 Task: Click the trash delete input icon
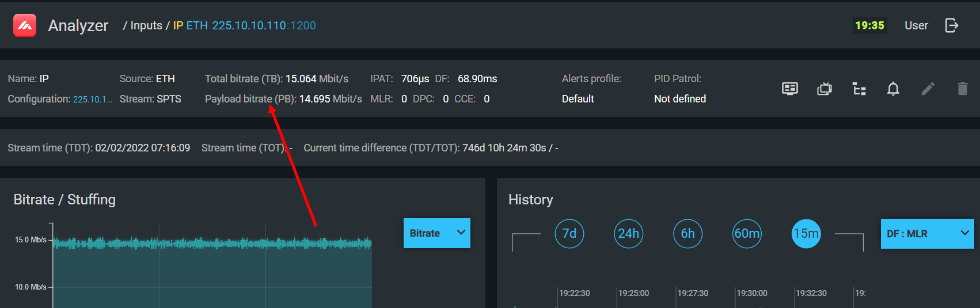pos(962,89)
